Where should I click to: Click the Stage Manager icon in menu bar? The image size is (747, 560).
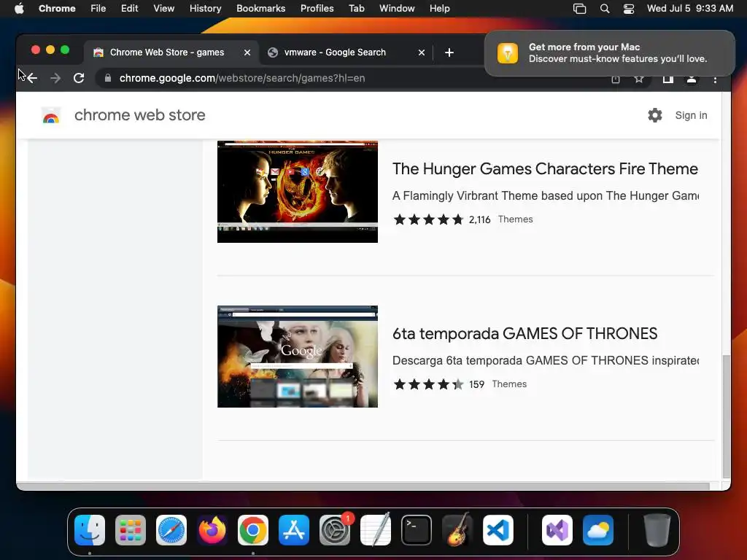580,9
